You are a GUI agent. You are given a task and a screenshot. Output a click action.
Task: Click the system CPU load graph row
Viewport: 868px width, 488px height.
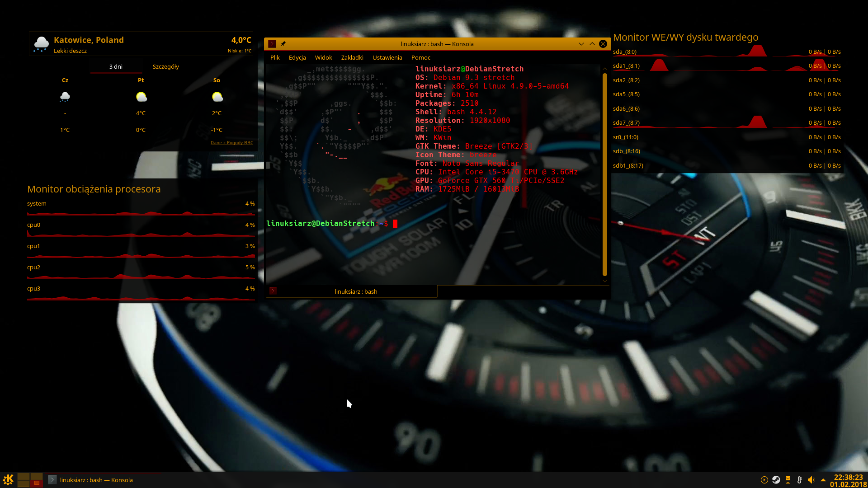pos(141,208)
